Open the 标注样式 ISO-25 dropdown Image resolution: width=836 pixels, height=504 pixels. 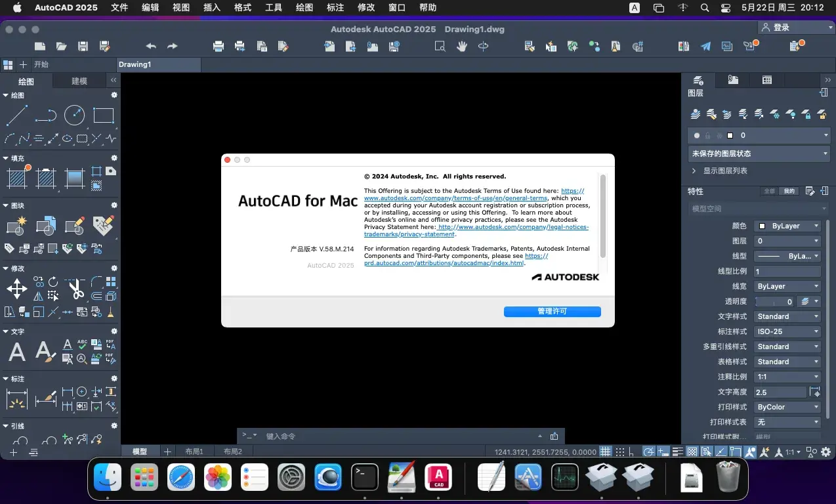click(787, 331)
